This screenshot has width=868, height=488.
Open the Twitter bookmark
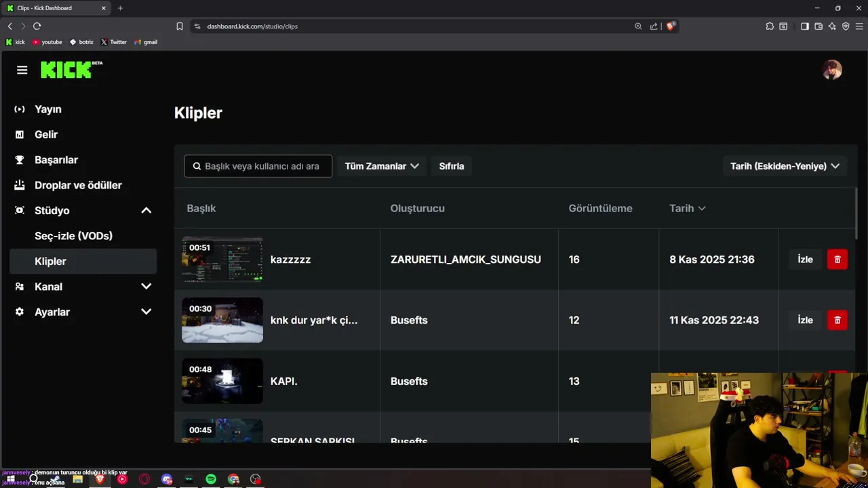[x=114, y=42]
